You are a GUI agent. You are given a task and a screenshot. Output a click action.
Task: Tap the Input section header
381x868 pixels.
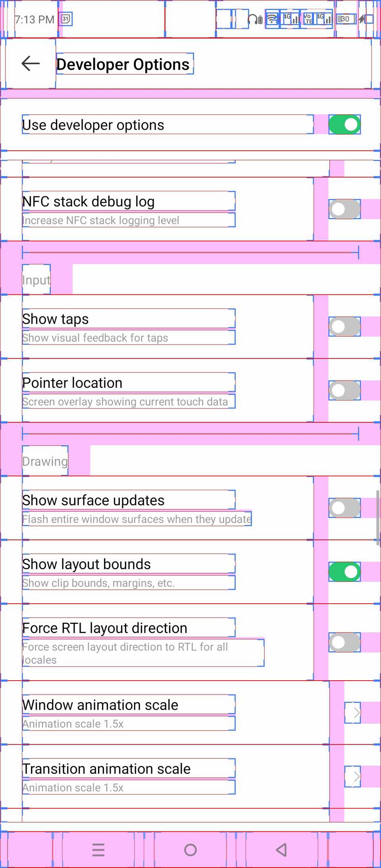[36, 280]
